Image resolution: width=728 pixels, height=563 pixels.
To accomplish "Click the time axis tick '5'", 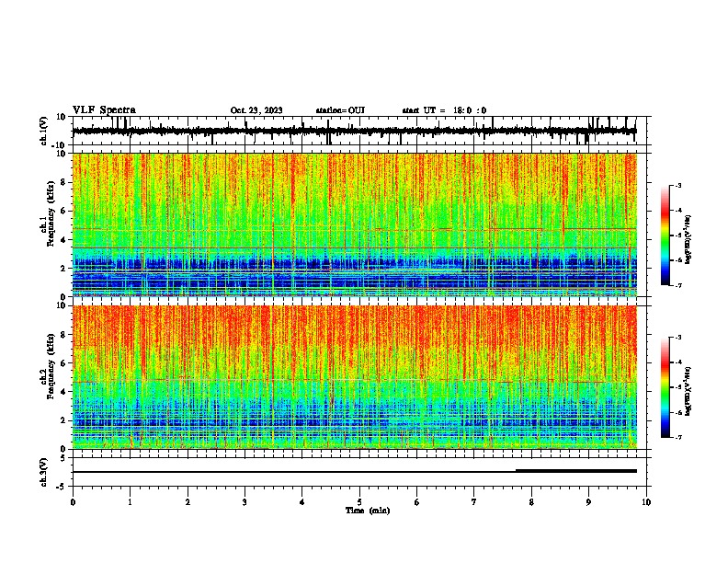I will (359, 502).
